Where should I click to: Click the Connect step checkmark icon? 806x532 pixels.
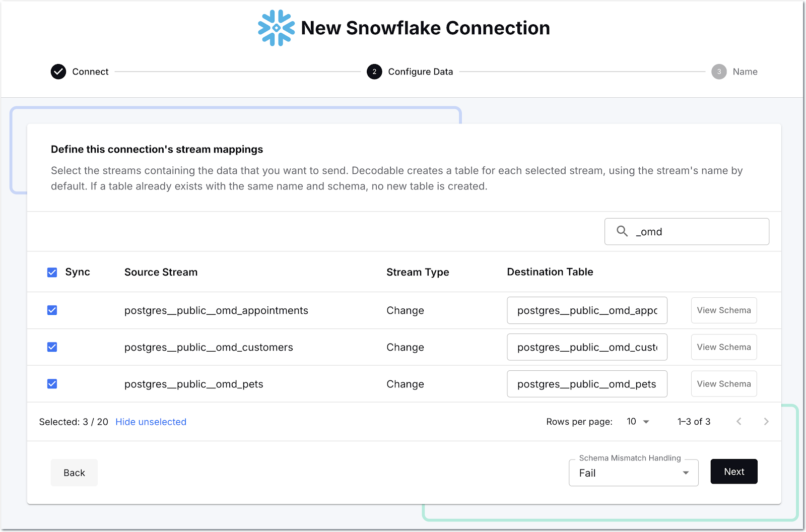pos(58,72)
